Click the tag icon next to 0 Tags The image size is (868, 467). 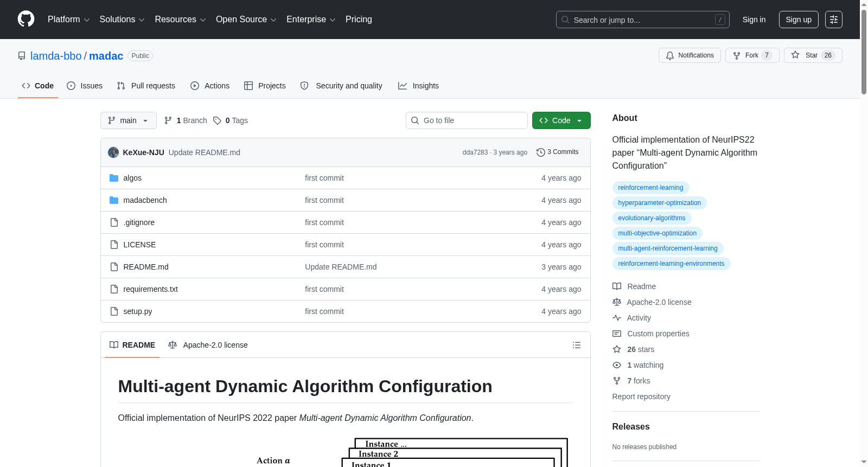tap(217, 120)
